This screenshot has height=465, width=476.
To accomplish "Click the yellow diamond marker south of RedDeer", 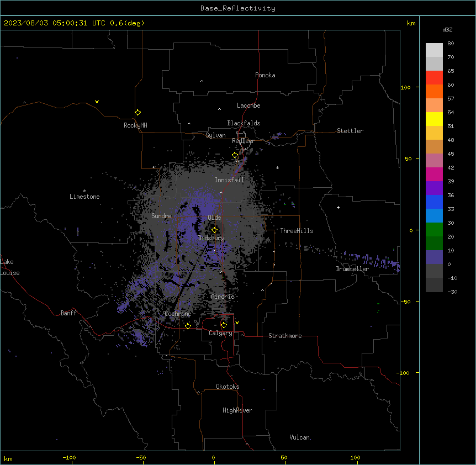I will pos(235,155).
